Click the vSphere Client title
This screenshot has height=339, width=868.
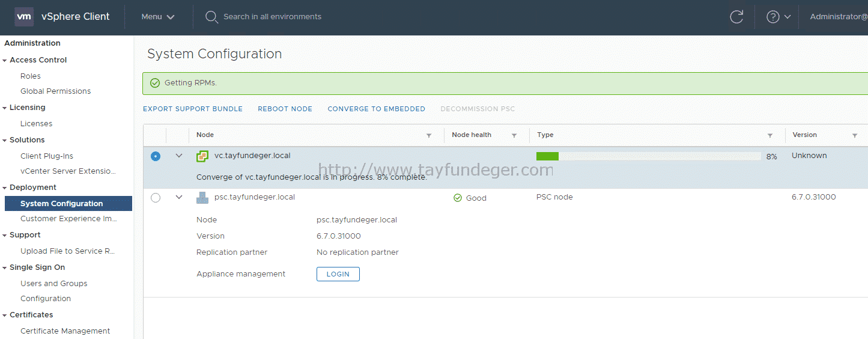76,17
